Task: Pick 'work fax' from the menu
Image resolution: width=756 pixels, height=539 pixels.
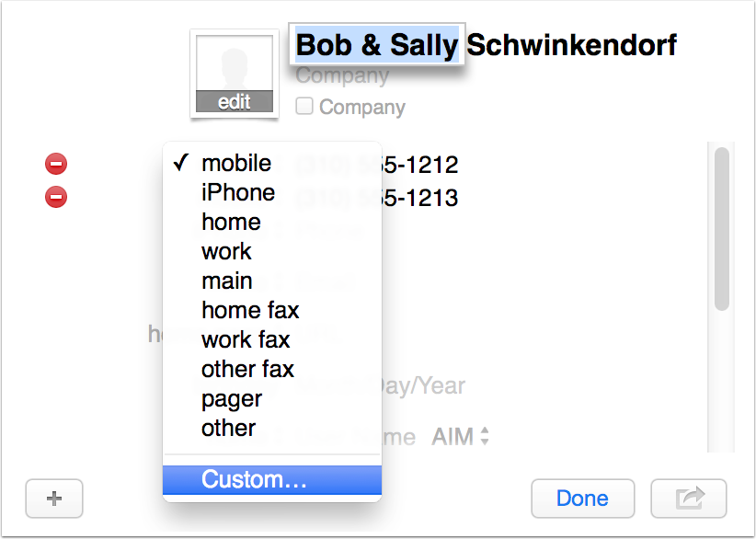Action: click(246, 340)
